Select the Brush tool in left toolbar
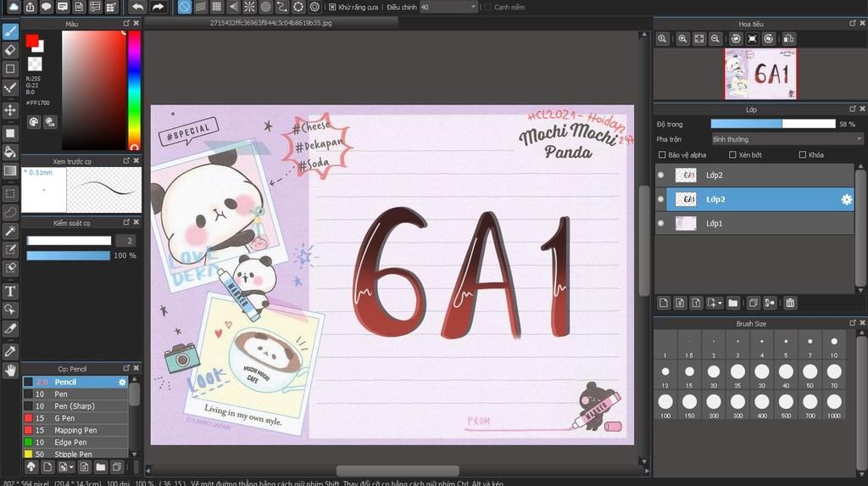The width and height of the screenshot is (868, 486). click(x=10, y=31)
